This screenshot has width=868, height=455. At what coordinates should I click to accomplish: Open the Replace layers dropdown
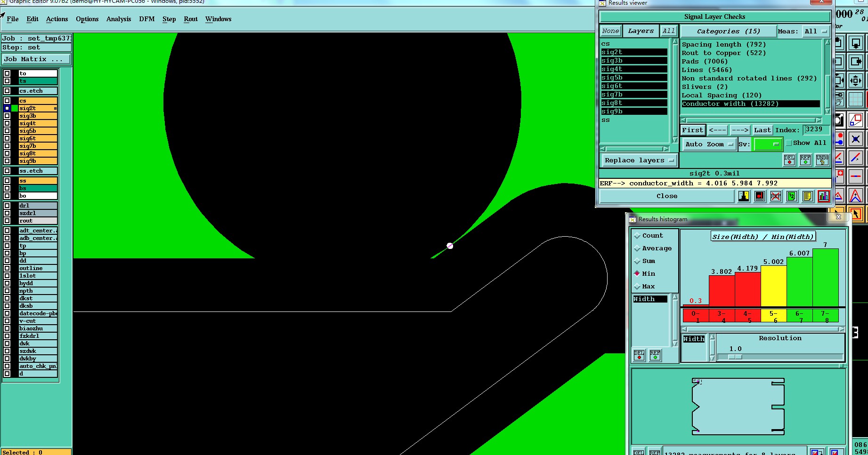pos(639,160)
